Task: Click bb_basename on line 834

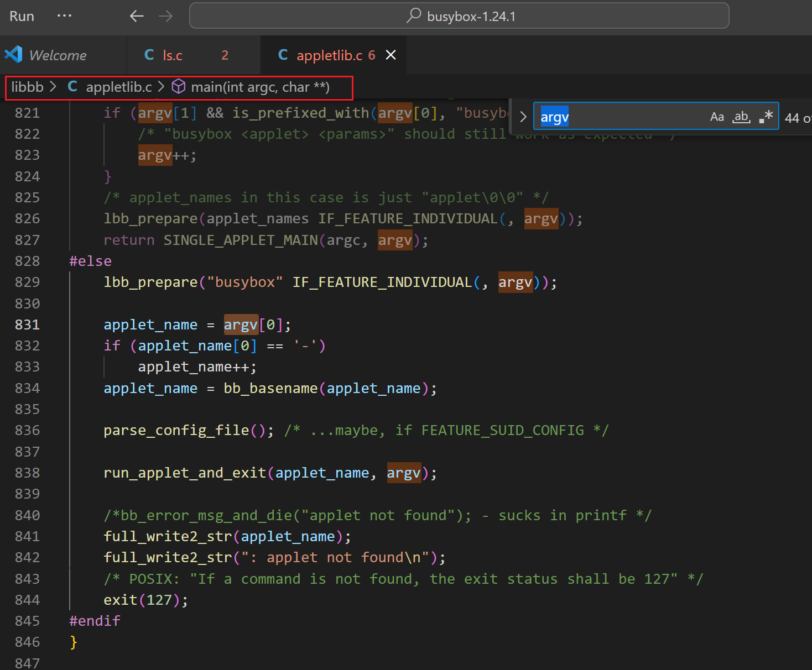Action: click(270, 388)
